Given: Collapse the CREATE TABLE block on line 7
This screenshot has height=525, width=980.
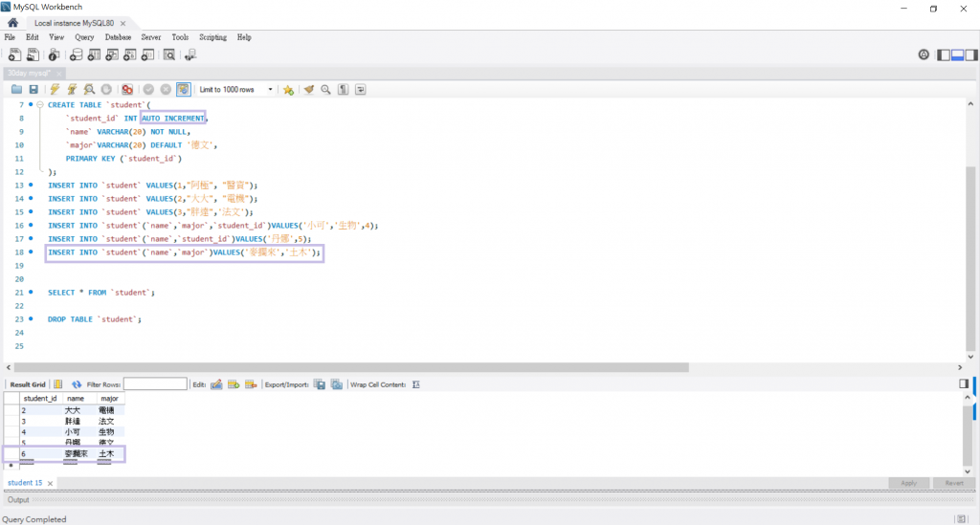Looking at the screenshot, I should pyautogui.click(x=40, y=105).
